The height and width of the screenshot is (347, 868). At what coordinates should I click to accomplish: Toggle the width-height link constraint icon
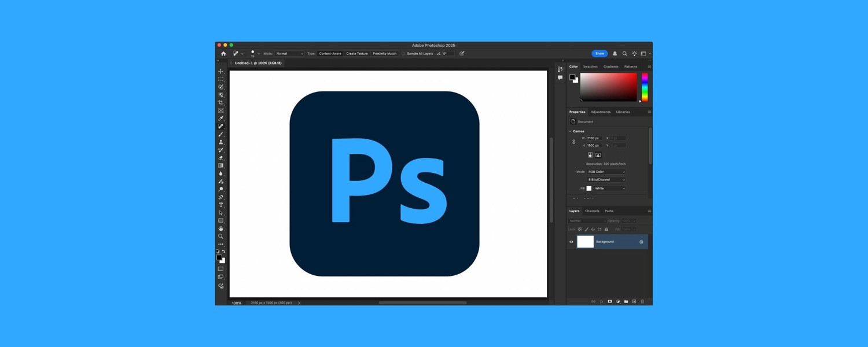coord(573,142)
